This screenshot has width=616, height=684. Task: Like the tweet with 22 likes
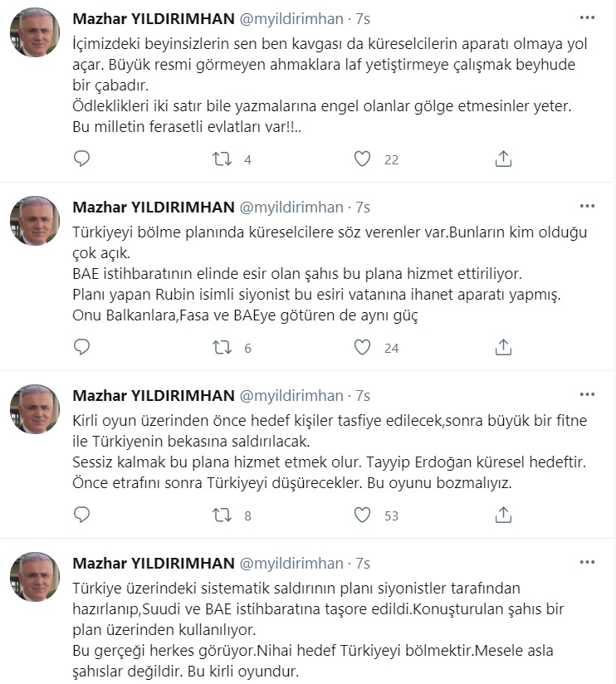click(x=362, y=159)
